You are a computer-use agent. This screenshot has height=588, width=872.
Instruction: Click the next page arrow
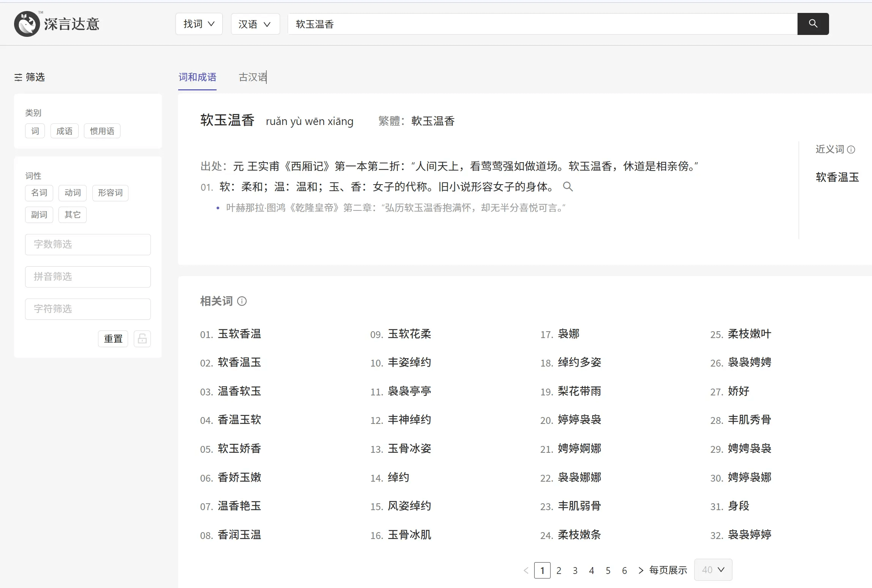[641, 570]
